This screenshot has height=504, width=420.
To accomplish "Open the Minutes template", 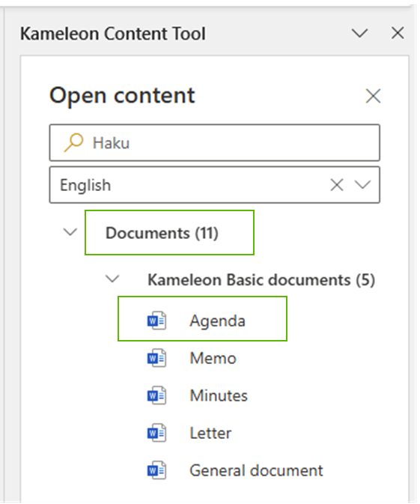I will [219, 395].
